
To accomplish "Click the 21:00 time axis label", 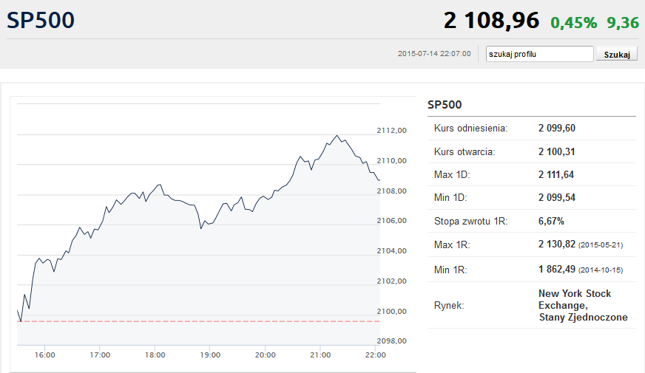I will pos(320,355).
